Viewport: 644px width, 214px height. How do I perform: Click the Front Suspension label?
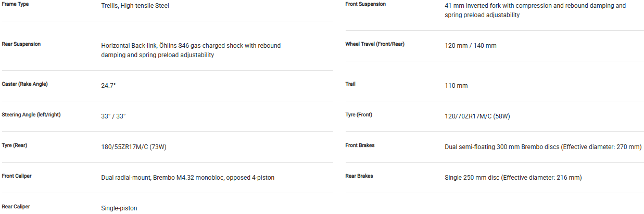[x=365, y=4]
